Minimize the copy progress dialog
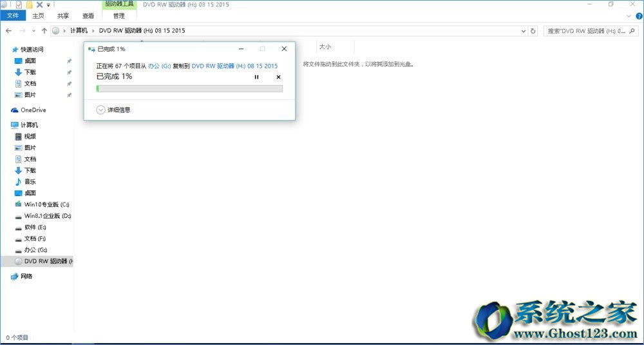 [241, 48]
